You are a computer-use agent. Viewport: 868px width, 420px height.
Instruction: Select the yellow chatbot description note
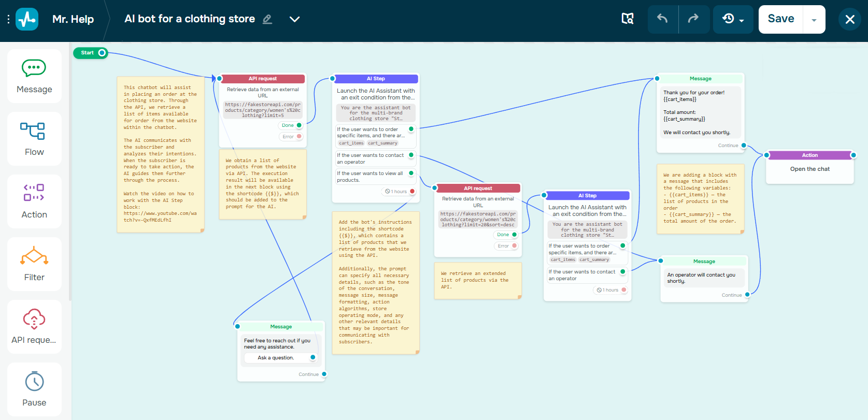coord(161,154)
